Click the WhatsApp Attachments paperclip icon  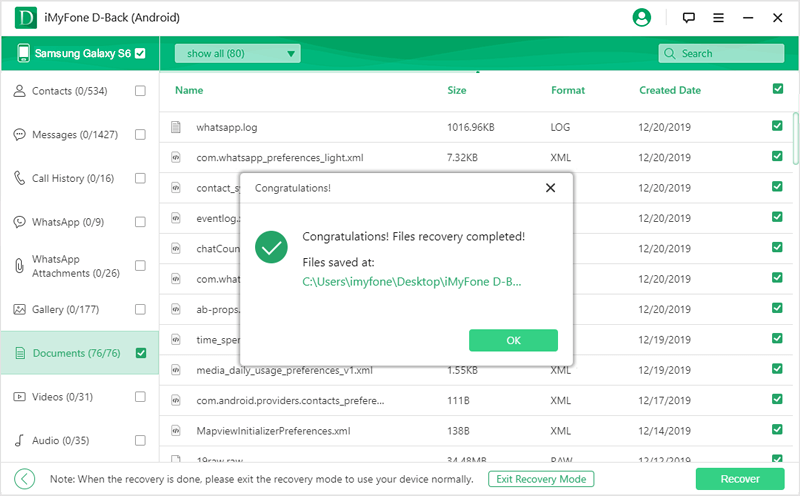pos(19,266)
